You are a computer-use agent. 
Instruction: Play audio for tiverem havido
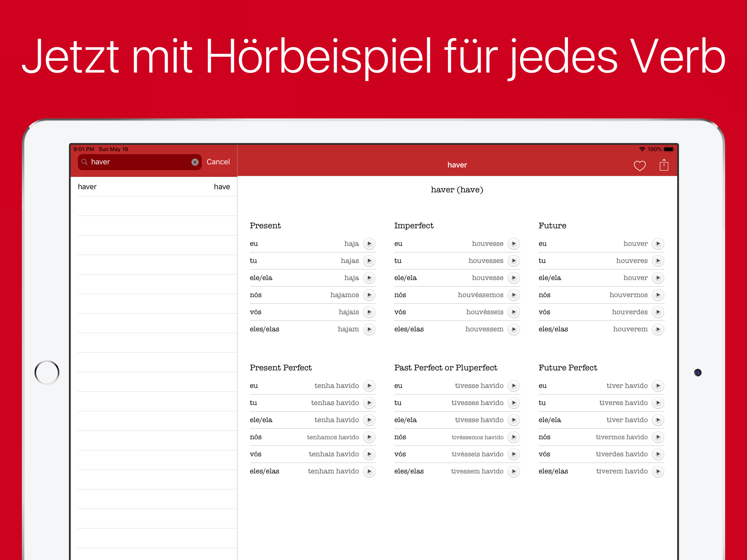coord(658,471)
